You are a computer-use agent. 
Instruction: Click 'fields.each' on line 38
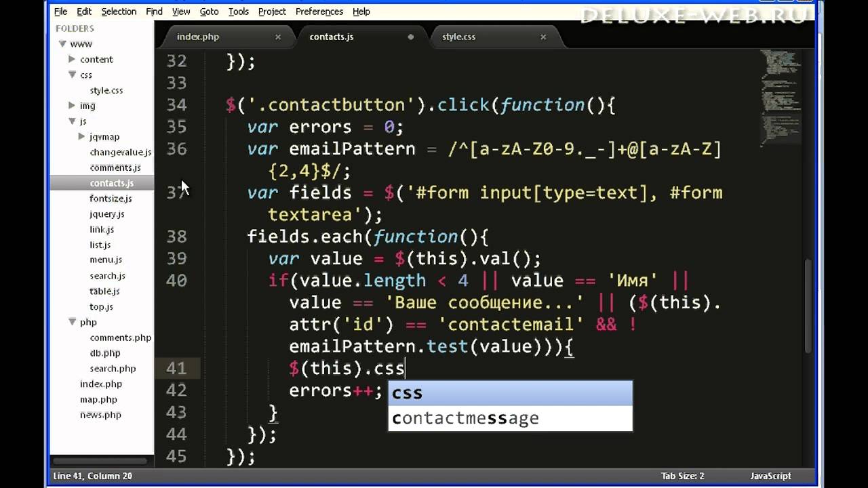[304, 237]
